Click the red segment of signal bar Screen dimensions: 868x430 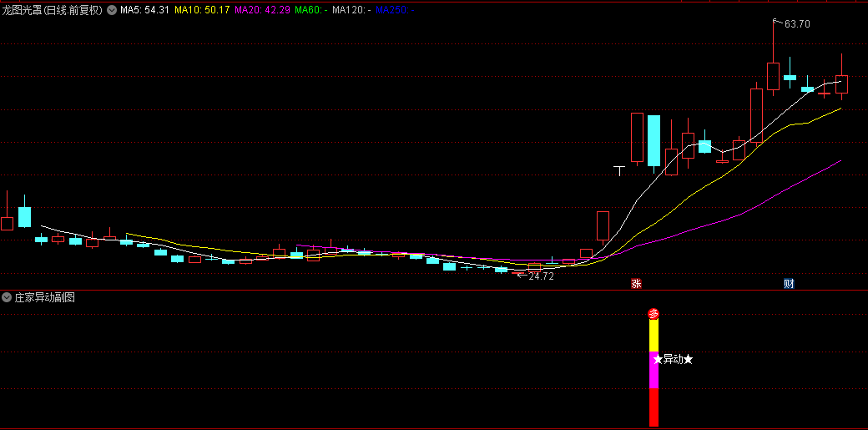[654, 407]
